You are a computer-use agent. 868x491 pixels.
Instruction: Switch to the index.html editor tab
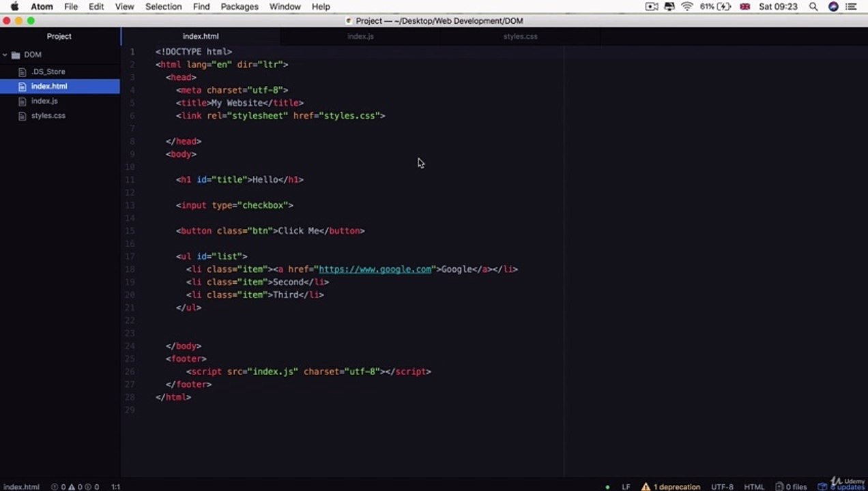click(201, 36)
